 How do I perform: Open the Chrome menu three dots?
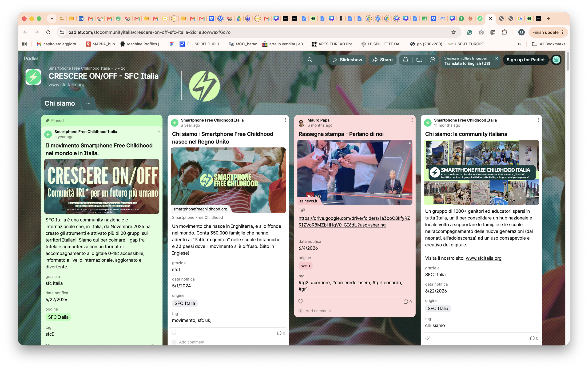click(563, 32)
